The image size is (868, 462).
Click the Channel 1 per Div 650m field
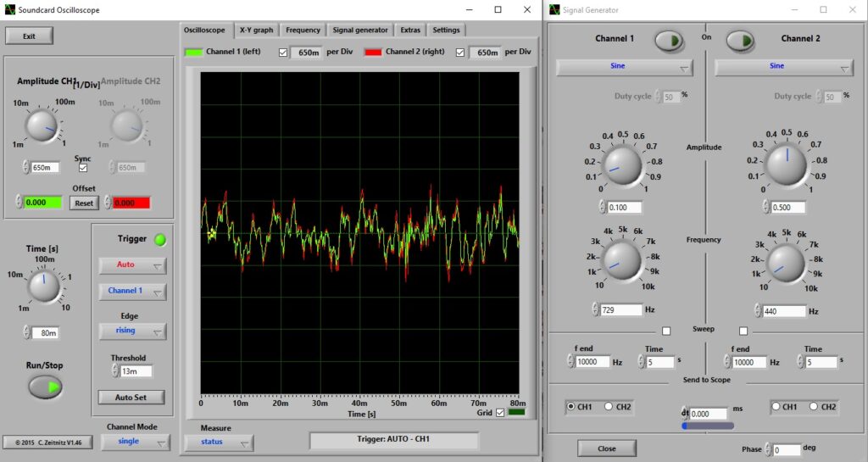pyautogui.click(x=307, y=53)
